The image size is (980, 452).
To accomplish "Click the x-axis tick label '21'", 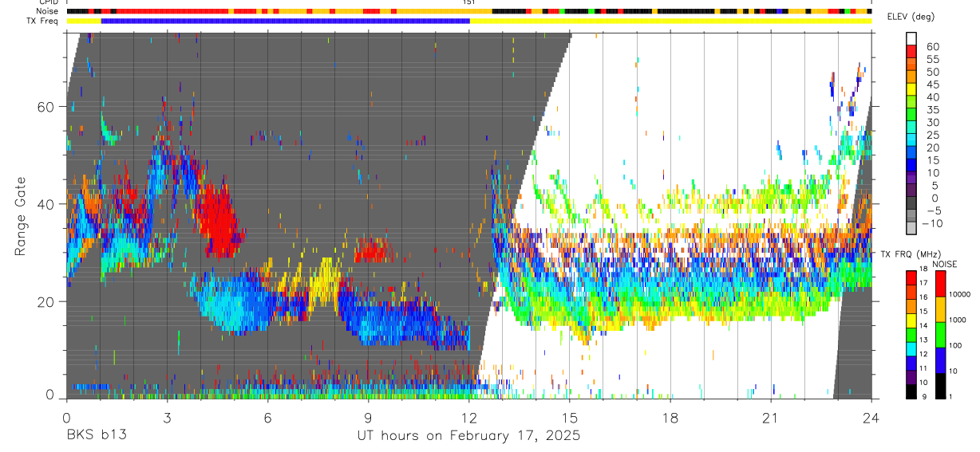I will coord(771,418).
